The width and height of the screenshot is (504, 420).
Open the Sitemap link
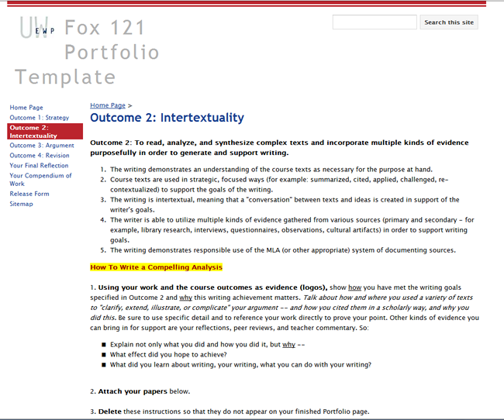click(x=21, y=204)
